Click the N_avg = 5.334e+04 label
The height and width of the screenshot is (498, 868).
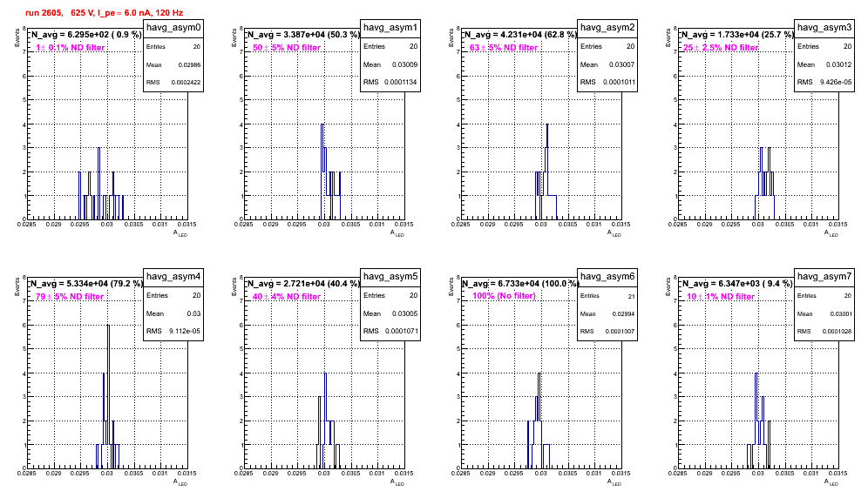point(86,284)
